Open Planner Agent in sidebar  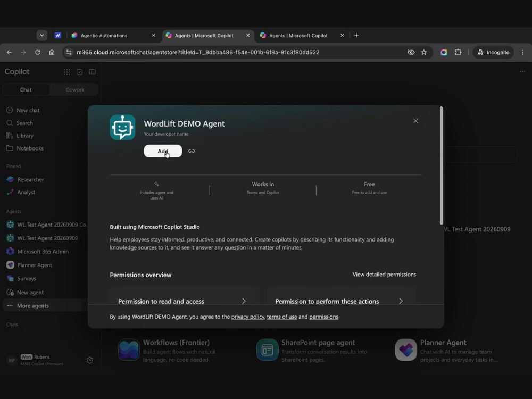coord(35,265)
